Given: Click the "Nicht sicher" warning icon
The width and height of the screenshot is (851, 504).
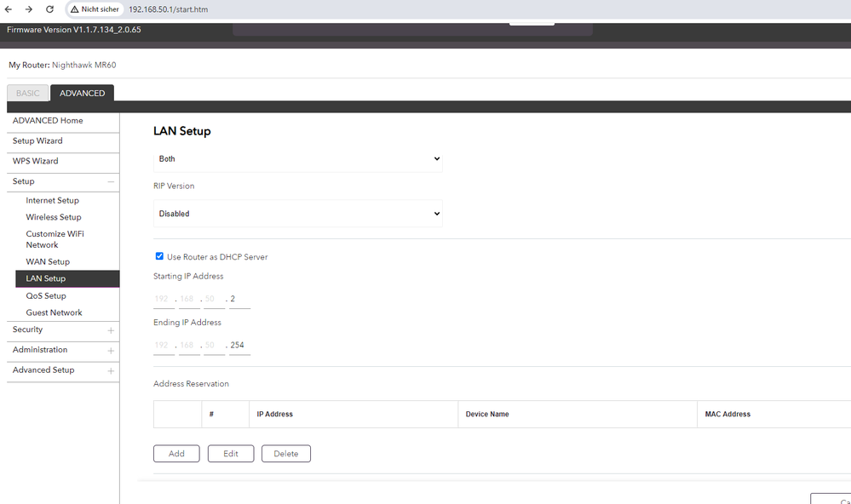Looking at the screenshot, I should coord(74,9).
